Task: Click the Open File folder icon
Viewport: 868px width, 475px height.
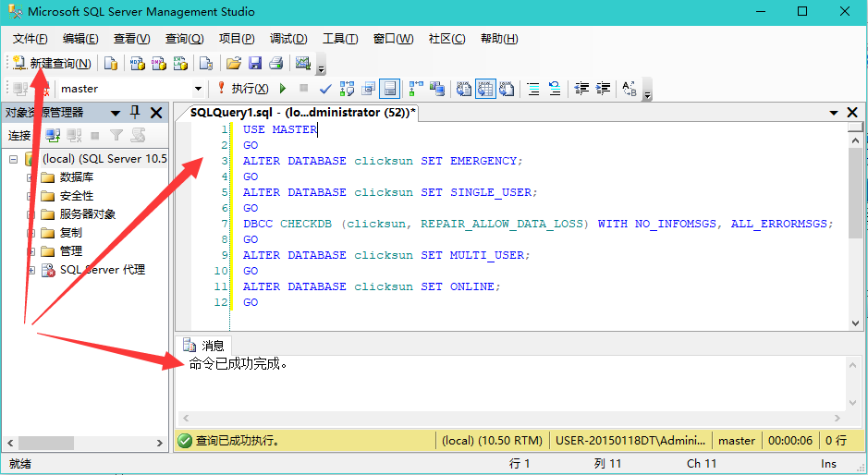Action: pyautogui.click(x=234, y=64)
